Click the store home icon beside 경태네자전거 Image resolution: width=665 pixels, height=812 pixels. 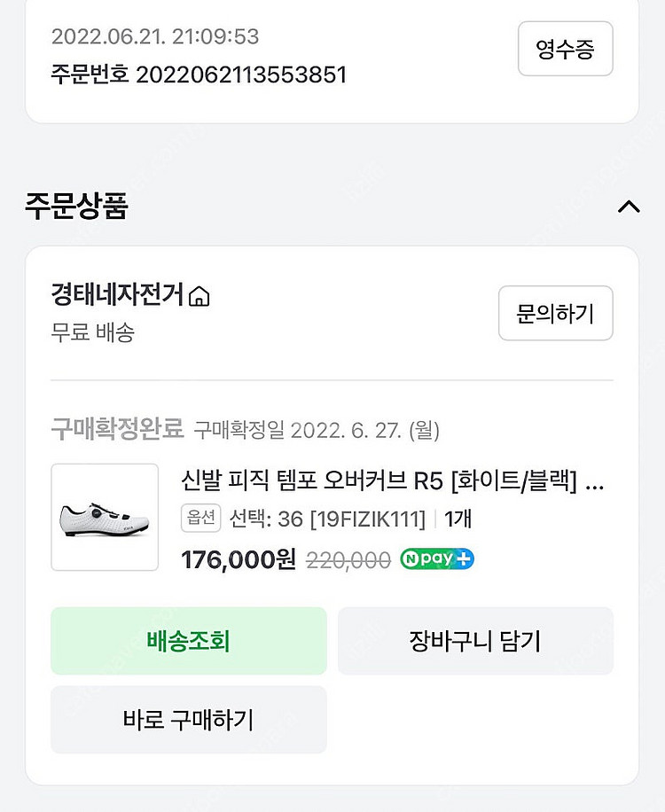click(x=199, y=296)
